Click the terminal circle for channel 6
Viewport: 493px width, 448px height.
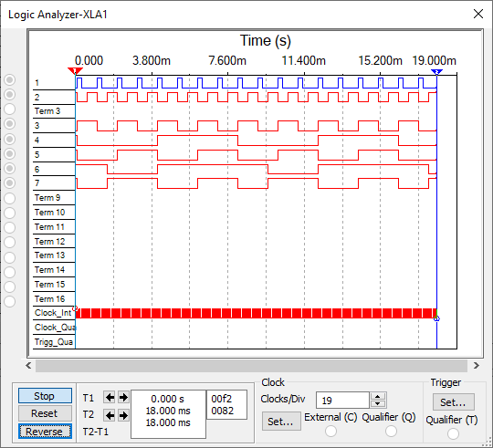(10, 169)
